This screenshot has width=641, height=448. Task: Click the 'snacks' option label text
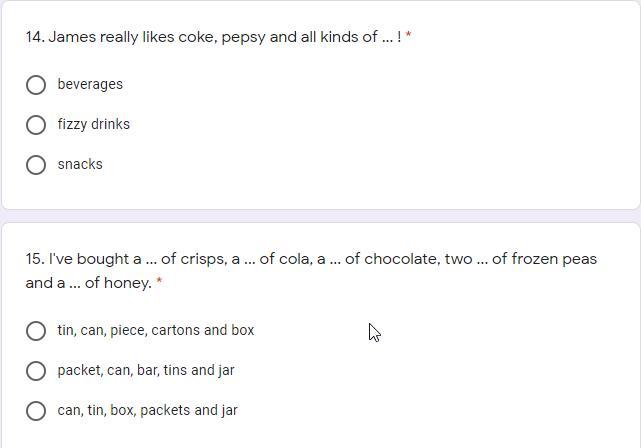coord(80,165)
